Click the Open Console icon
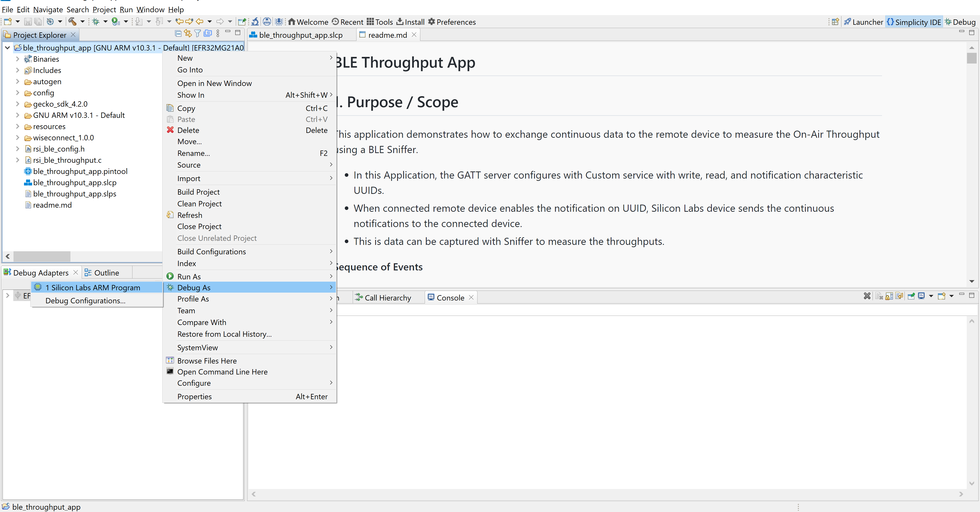Image resolution: width=980 pixels, height=512 pixels. pyautogui.click(x=941, y=296)
